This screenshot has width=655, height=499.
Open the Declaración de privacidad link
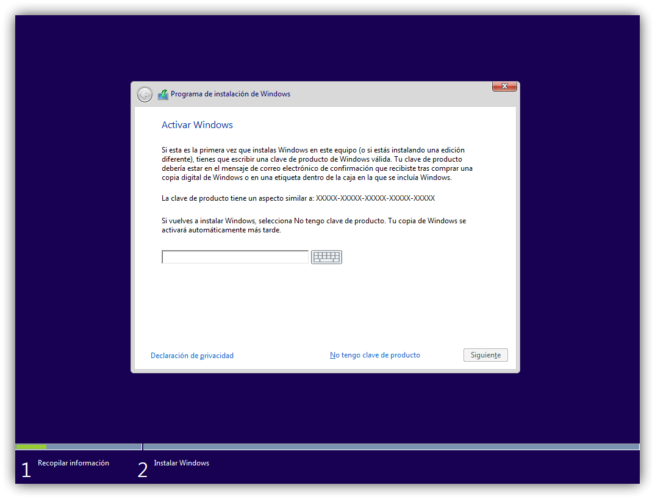(x=192, y=355)
